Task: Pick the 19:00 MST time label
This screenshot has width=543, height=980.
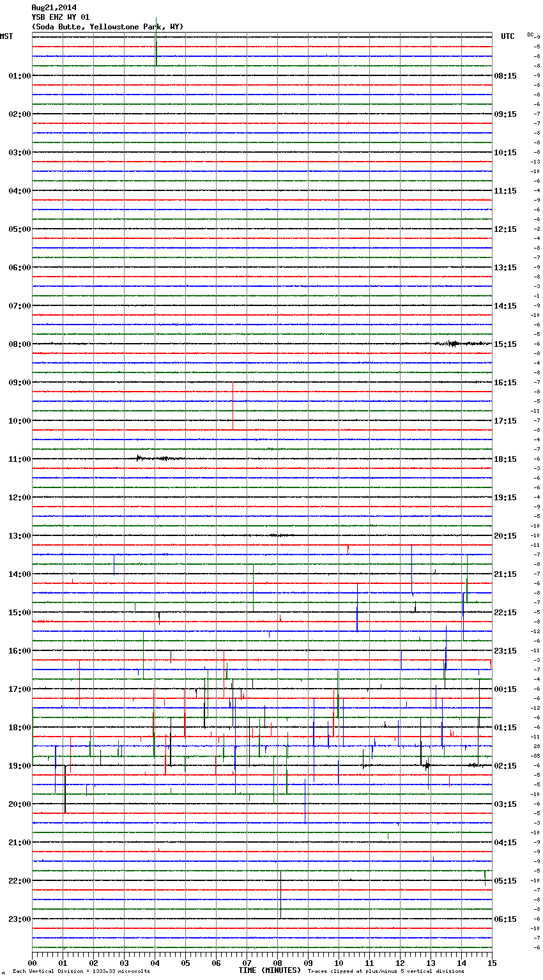Action: 19,766
